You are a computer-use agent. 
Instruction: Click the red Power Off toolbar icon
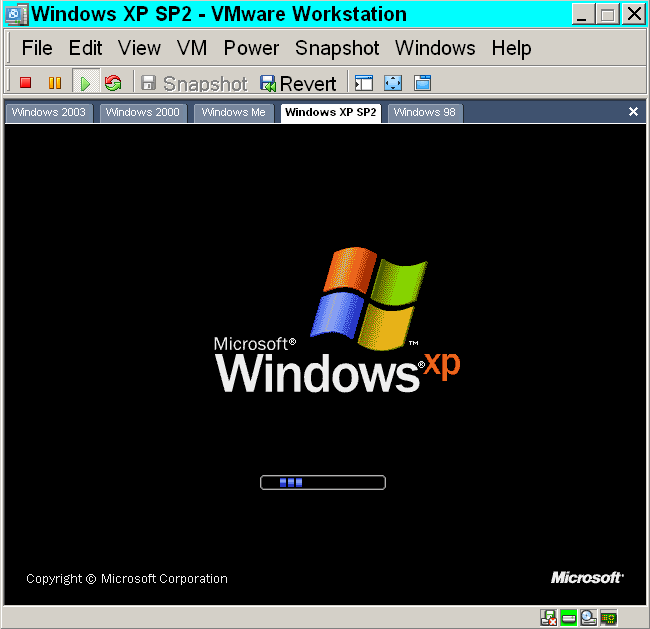[x=26, y=83]
